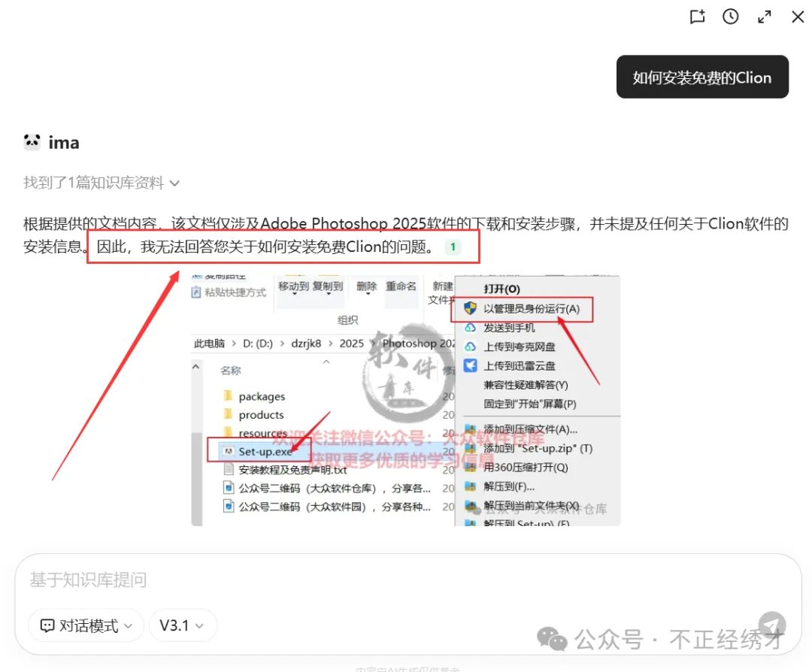
Task: Start a new chat via top icon
Action: point(697,17)
